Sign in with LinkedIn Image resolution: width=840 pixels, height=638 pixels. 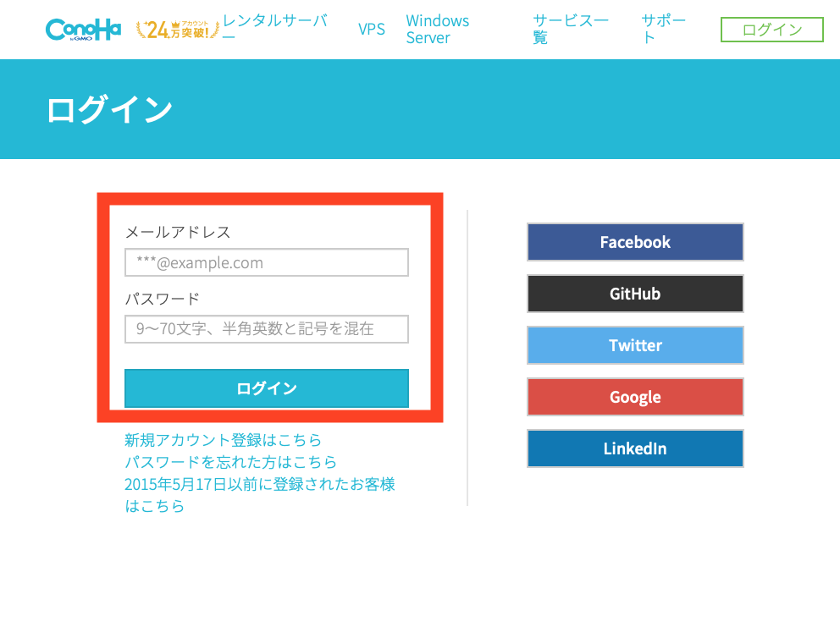tap(635, 448)
